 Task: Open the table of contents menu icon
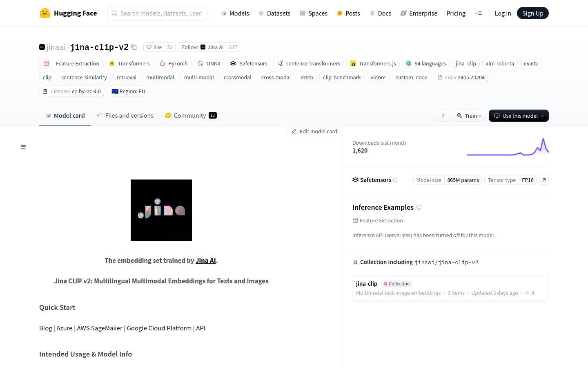23,147
